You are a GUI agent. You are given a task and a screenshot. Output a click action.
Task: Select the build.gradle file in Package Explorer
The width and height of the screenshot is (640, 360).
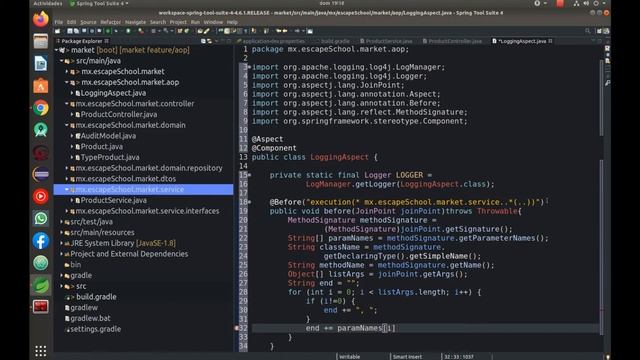96,297
